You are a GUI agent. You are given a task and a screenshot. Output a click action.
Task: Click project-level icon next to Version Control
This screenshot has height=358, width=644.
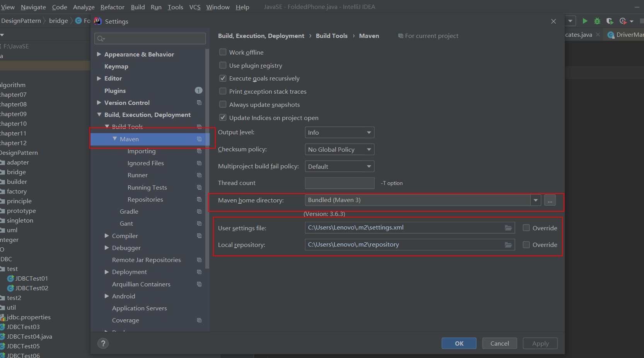click(199, 103)
